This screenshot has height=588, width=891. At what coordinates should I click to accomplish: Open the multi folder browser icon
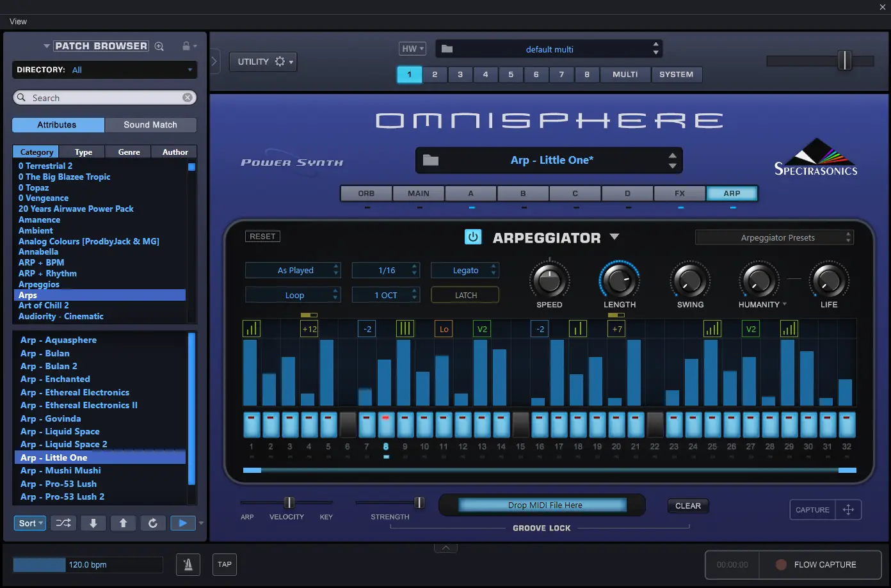447,49
